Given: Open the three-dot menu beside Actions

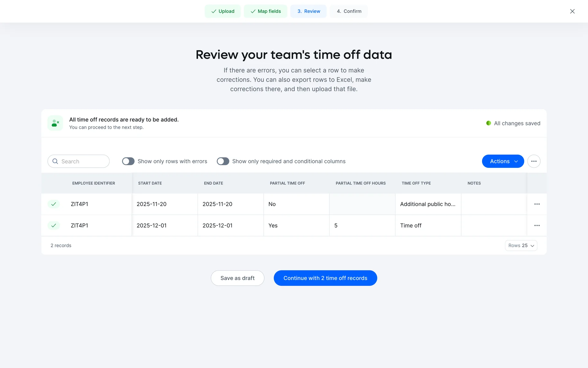Looking at the screenshot, I should point(534,161).
